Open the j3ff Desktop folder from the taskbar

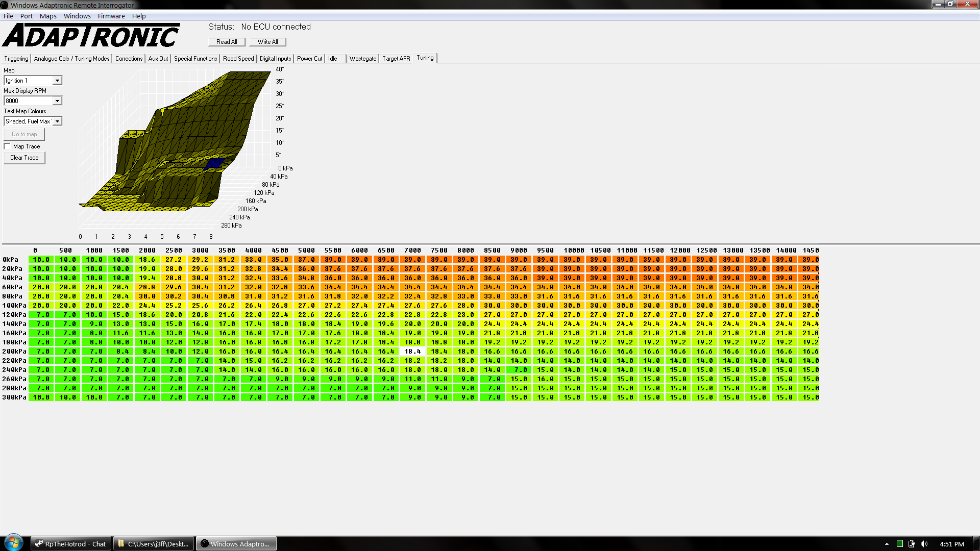coord(153,543)
